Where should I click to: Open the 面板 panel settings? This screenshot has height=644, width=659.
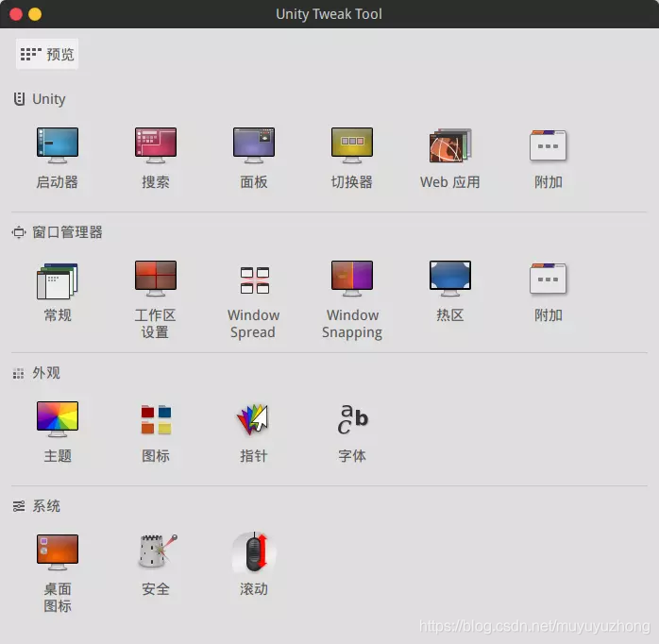click(254, 158)
